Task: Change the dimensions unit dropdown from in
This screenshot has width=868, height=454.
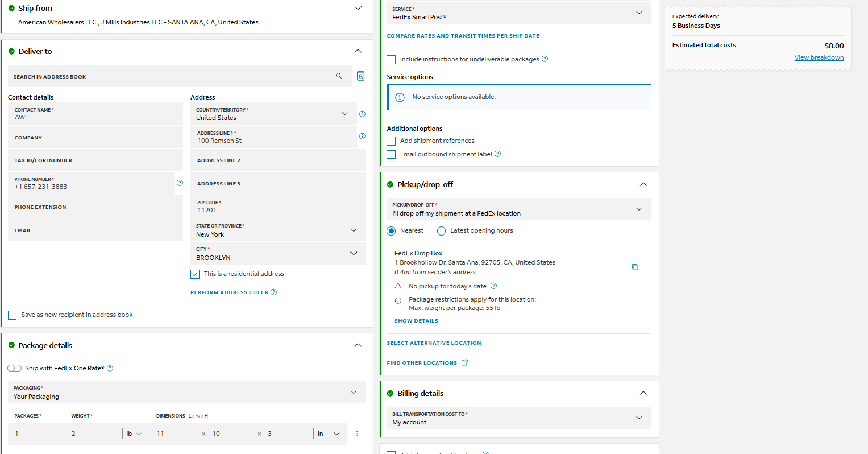Action: [x=329, y=434]
